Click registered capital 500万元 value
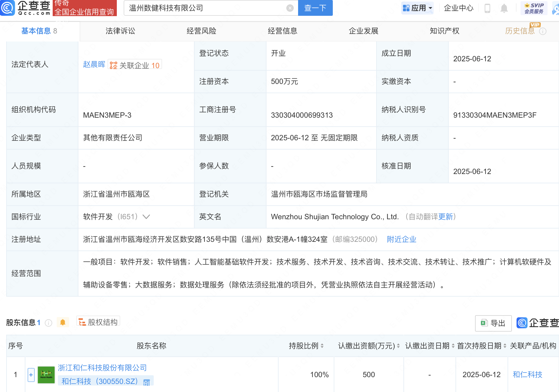Screen dimensions: 559x392 (x=284, y=81)
